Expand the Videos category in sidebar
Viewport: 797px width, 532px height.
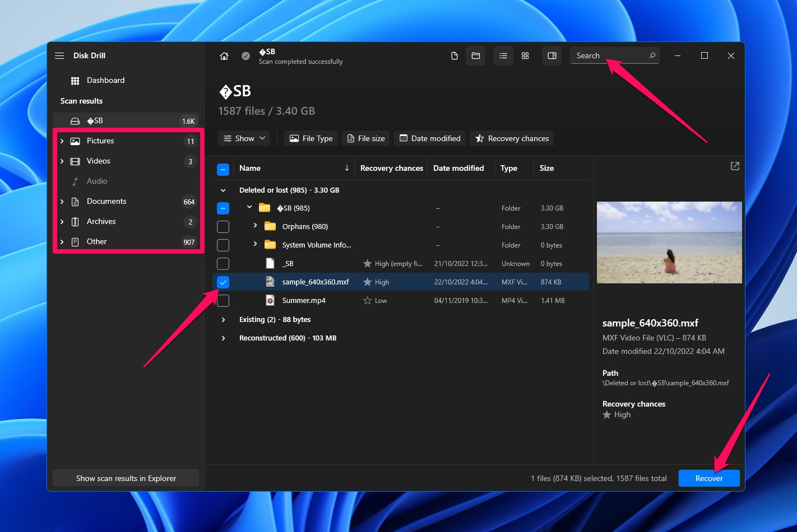(x=62, y=161)
